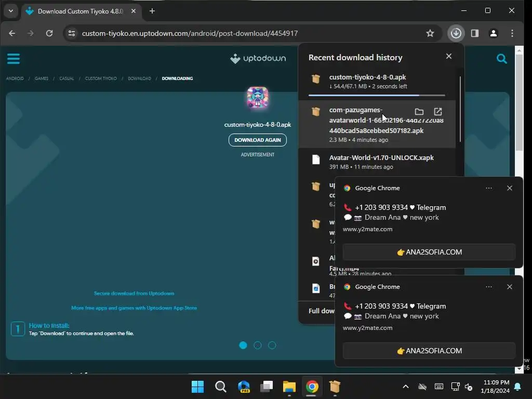Open a new tab with plus button
The image size is (532, 399).
(152, 11)
